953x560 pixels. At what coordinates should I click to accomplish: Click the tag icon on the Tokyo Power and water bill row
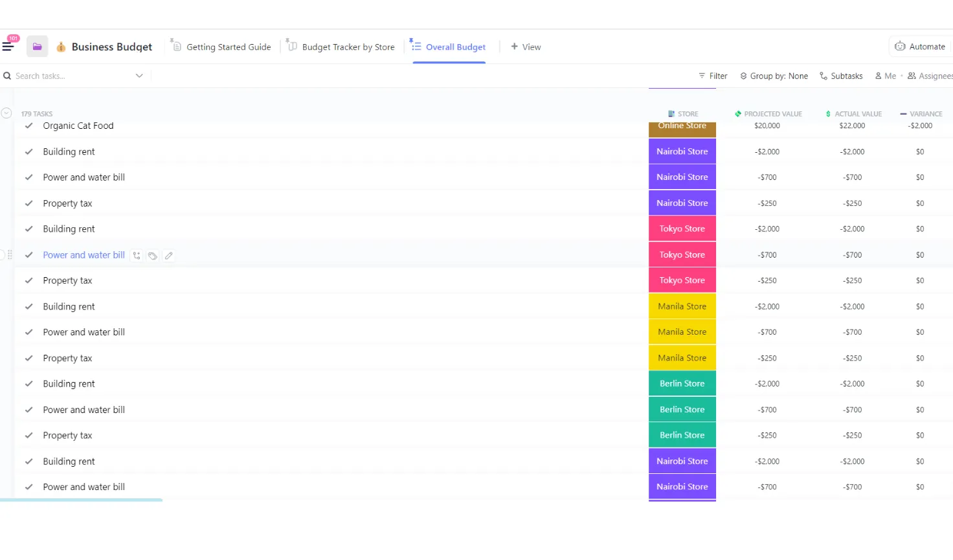pyautogui.click(x=153, y=256)
